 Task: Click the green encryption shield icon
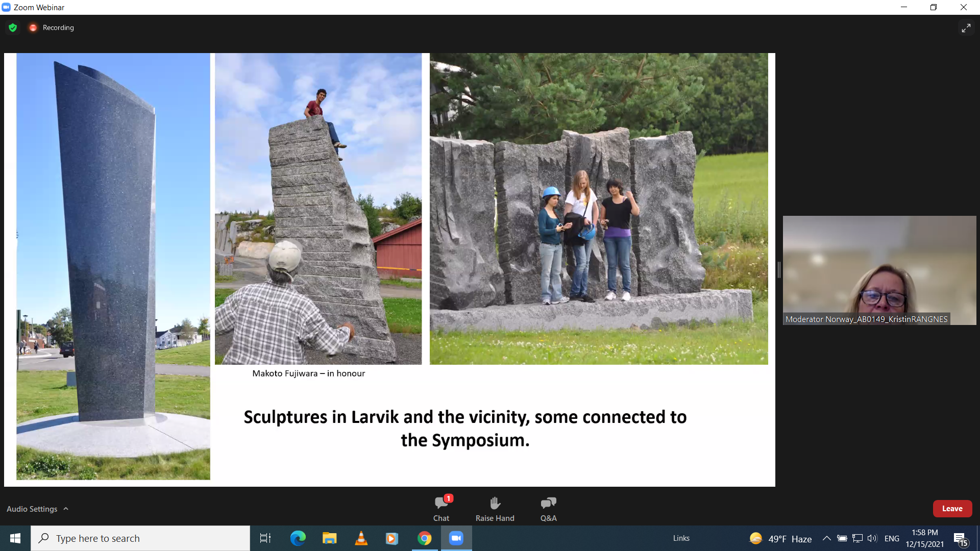click(x=13, y=28)
